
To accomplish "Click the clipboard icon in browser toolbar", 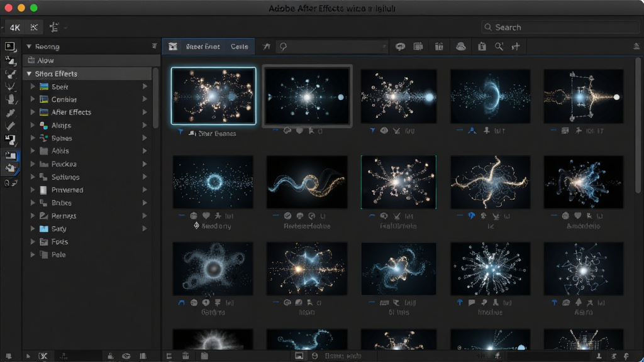I will [x=482, y=47].
